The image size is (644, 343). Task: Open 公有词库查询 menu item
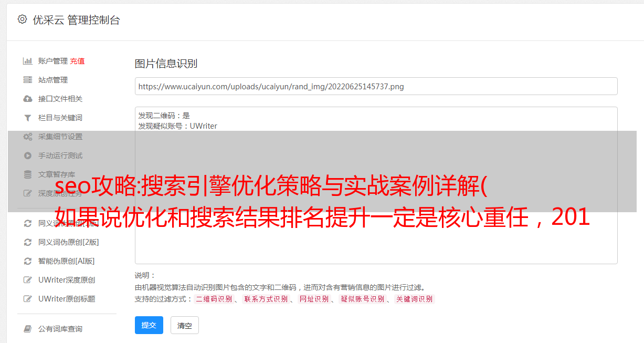(60, 329)
